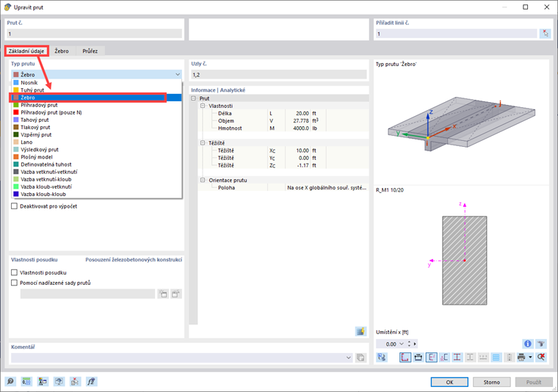Click the OK button
This screenshot has height=392, width=558.
click(x=449, y=382)
